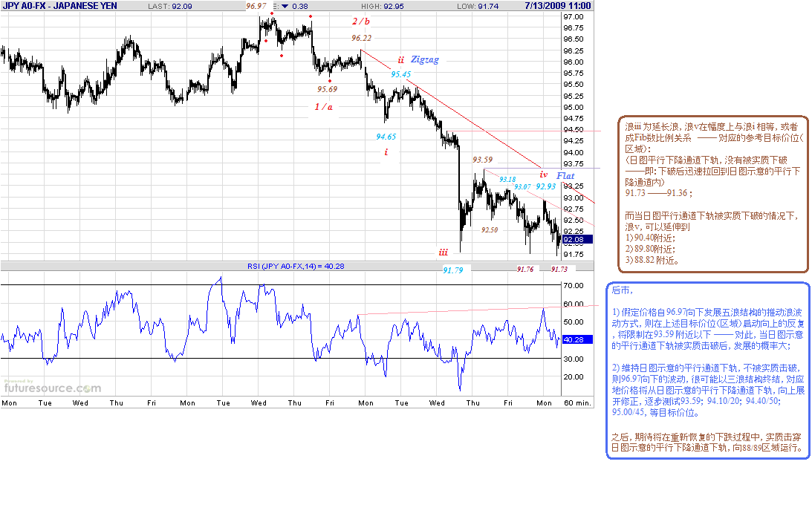This screenshot has height=525, width=812.
Task: Click the 93.07 price annotation
Action: 522,187
